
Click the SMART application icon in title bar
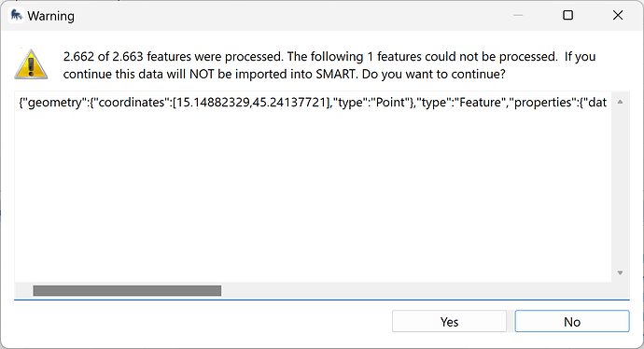[16, 16]
